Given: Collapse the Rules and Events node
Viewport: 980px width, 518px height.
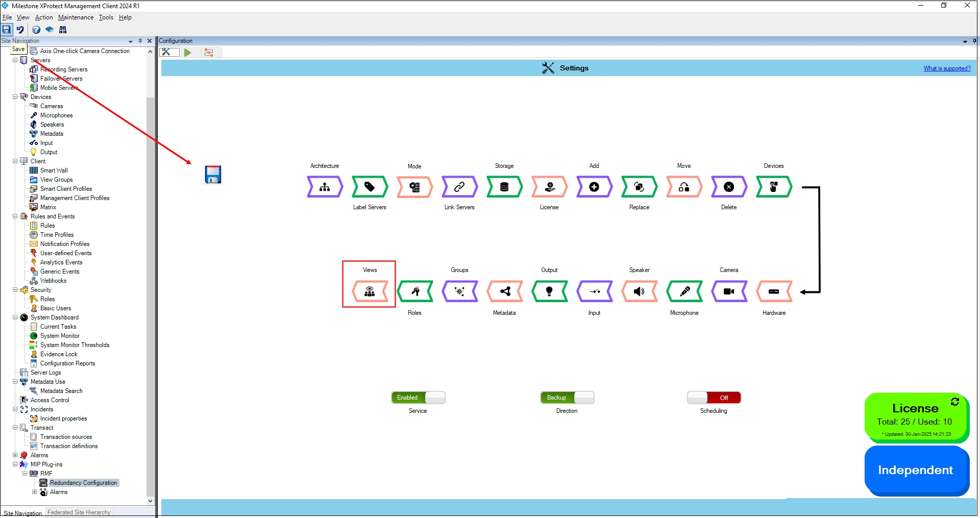Looking at the screenshot, I should pos(15,216).
